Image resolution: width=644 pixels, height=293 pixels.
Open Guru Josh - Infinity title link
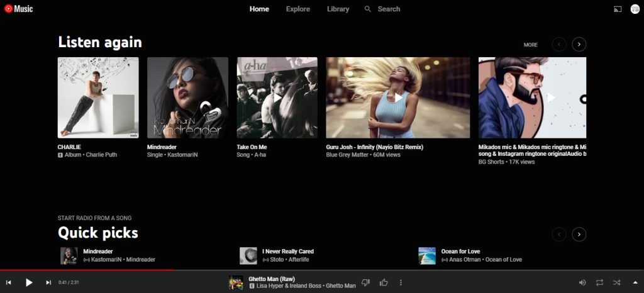pyautogui.click(x=375, y=147)
